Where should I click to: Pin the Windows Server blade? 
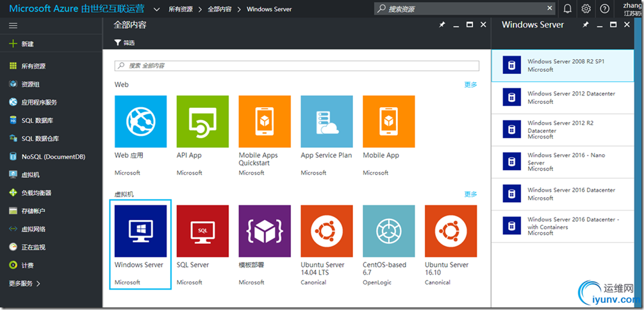point(586,25)
